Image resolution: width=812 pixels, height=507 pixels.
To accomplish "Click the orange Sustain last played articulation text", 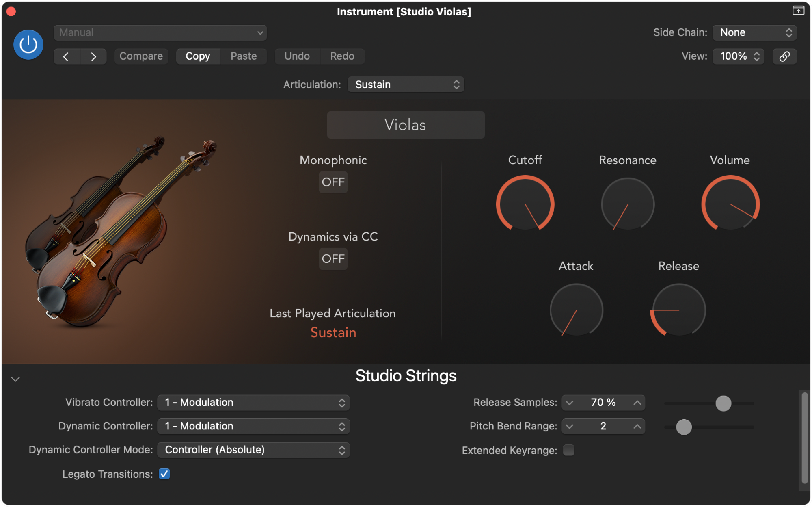I will click(x=333, y=333).
